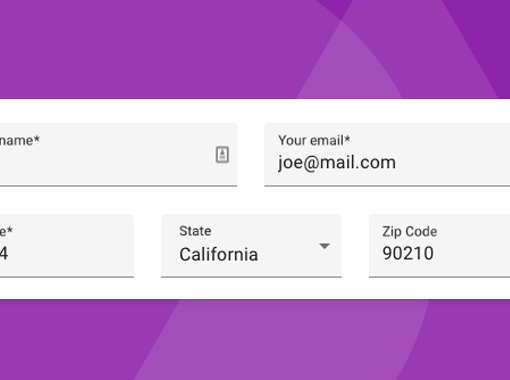Click the name* field label

click(x=19, y=140)
